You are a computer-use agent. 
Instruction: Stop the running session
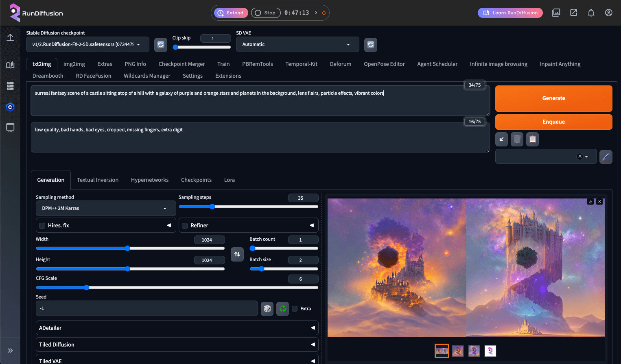[x=266, y=13]
